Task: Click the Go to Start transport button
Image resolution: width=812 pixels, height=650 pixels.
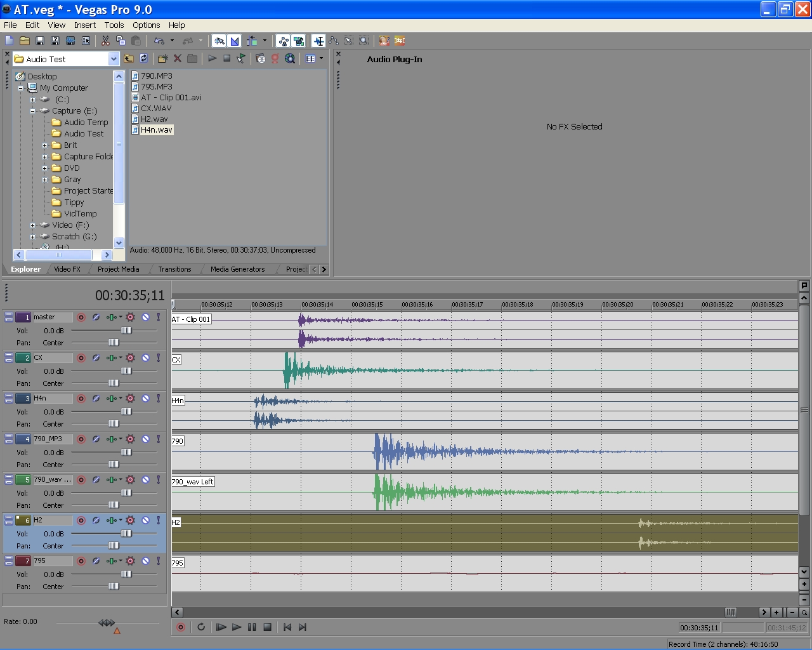Action: point(287,627)
